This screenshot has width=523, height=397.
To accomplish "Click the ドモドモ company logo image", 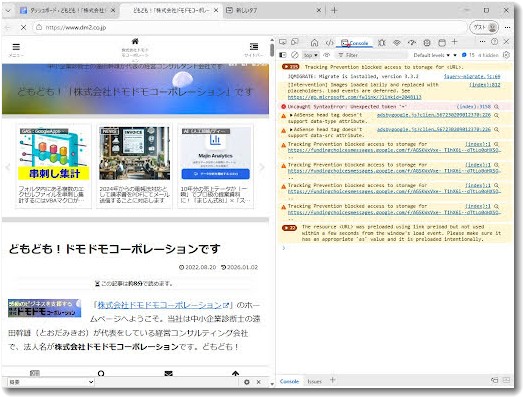I will click(44, 308).
